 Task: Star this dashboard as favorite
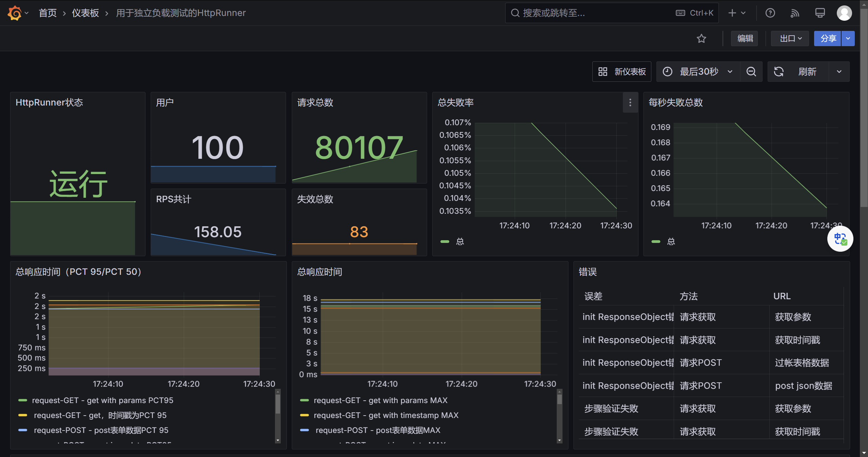(x=701, y=38)
